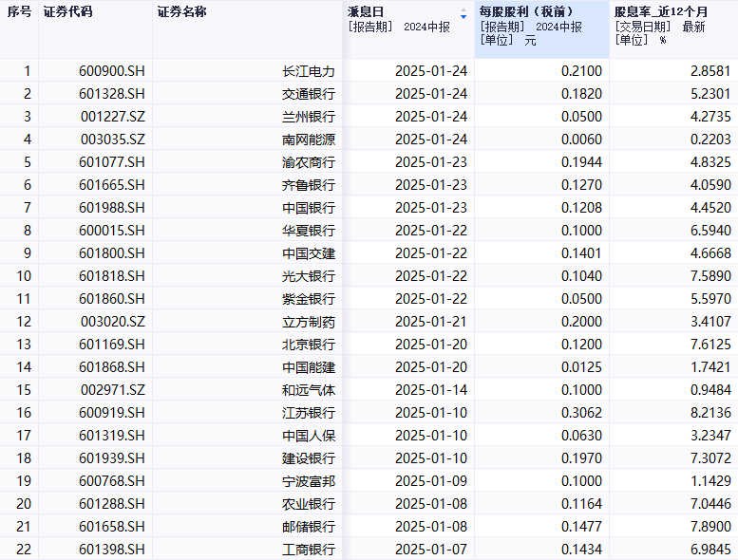Click the stock code 600015.SH

coord(112,231)
